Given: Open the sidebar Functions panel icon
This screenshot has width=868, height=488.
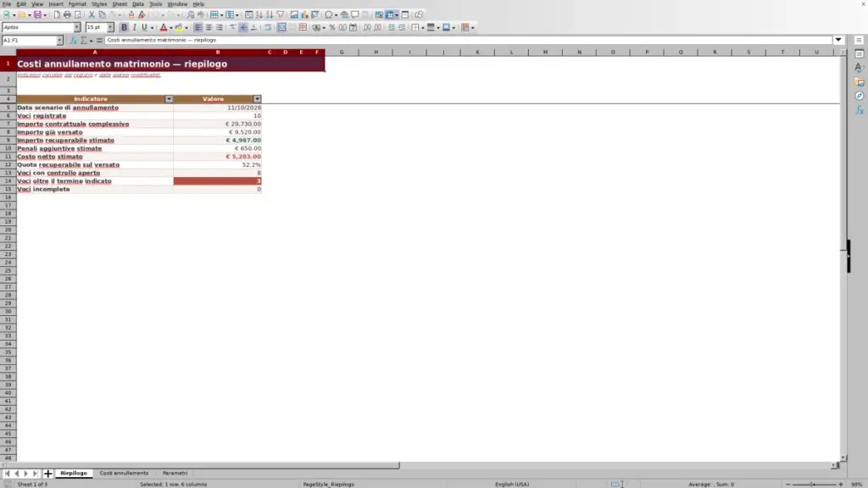Looking at the screenshot, I should point(860,111).
